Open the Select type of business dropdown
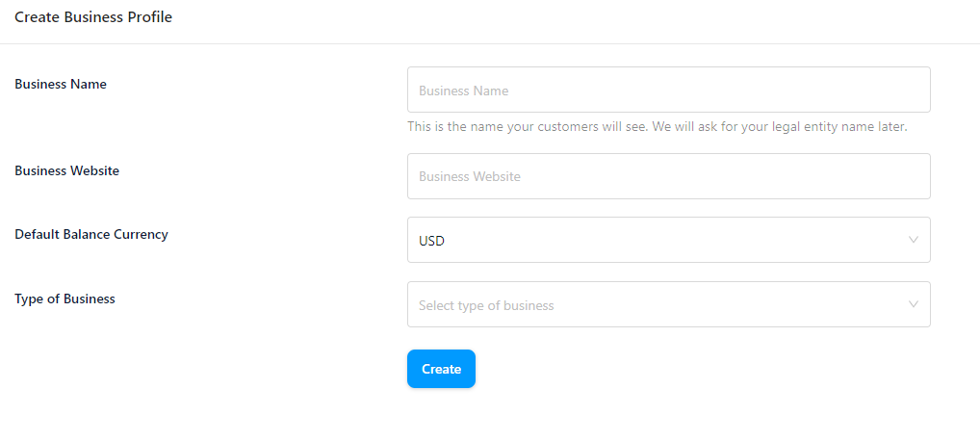 669,304
